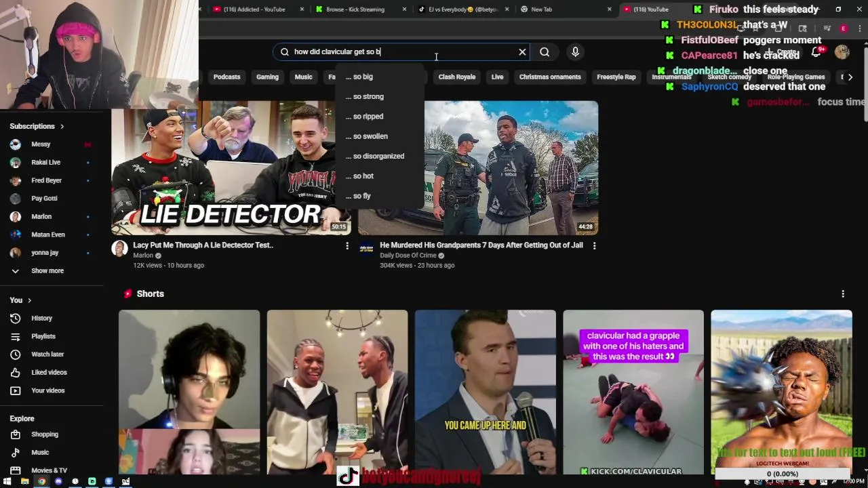
Task: Choose suggestion "so fly"
Action: [358, 196]
